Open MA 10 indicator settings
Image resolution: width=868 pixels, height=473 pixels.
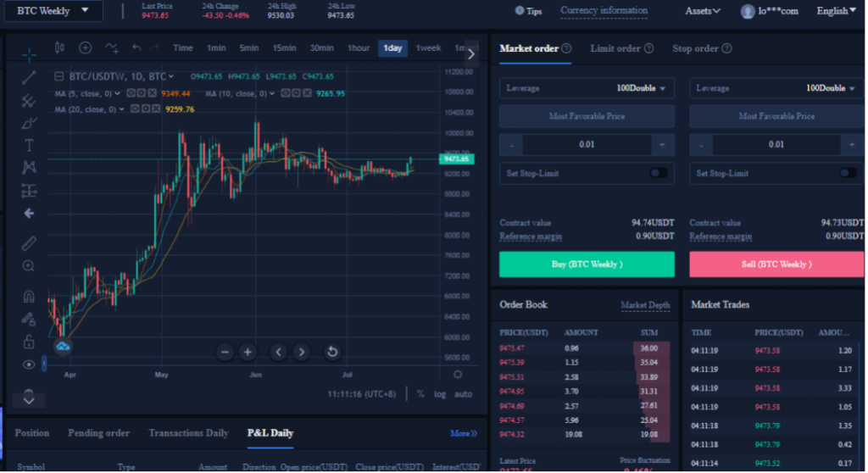[296, 93]
